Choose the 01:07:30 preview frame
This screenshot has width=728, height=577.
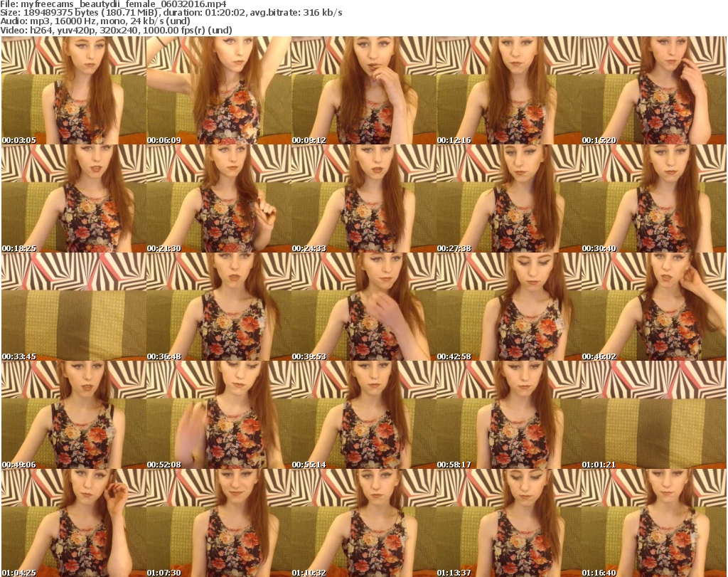point(219,523)
